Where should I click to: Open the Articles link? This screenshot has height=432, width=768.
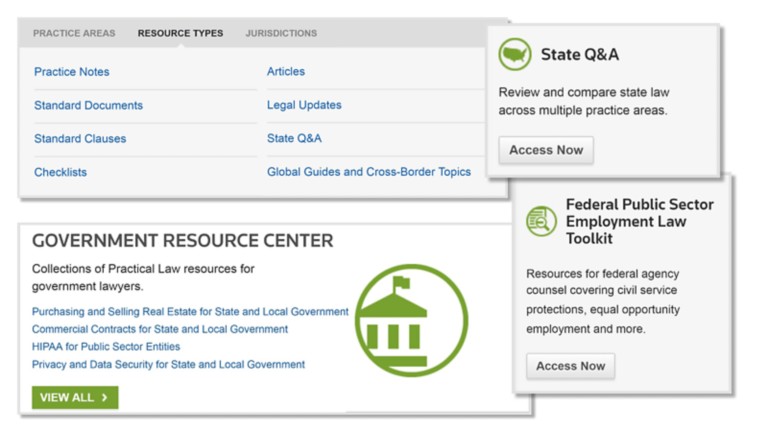(286, 72)
